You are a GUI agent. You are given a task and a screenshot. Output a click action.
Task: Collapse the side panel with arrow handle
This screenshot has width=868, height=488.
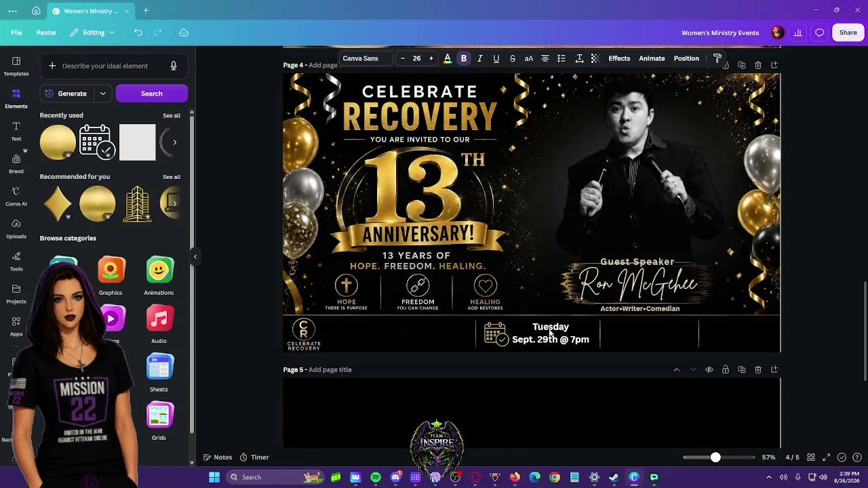(195, 256)
